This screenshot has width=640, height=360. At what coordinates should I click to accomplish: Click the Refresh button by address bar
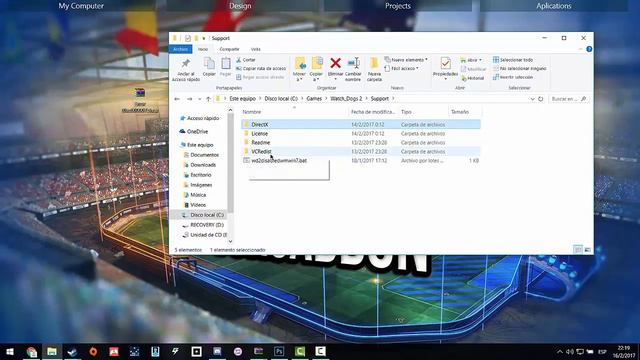[540, 99]
